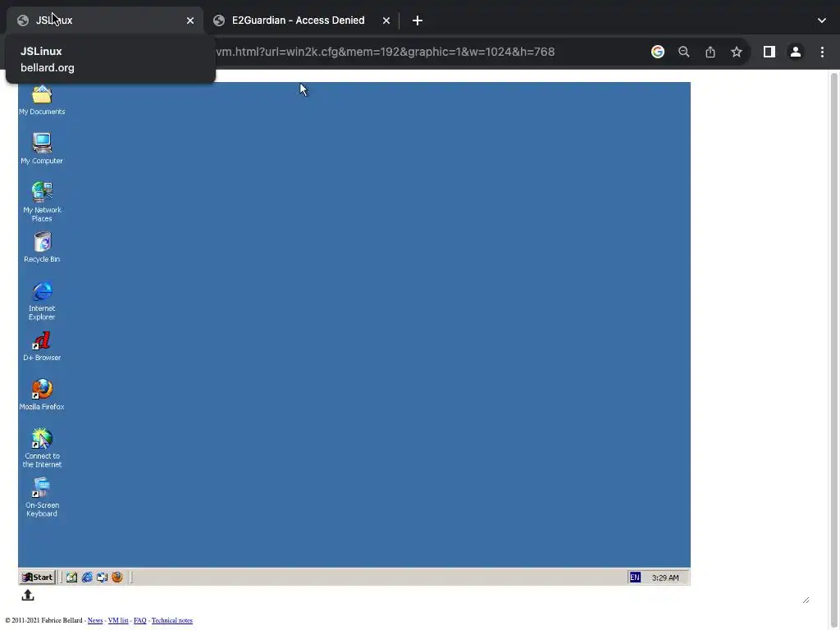Click the Google icon in address bar
The width and height of the screenshot is (840, 630).
pos(658,52)
